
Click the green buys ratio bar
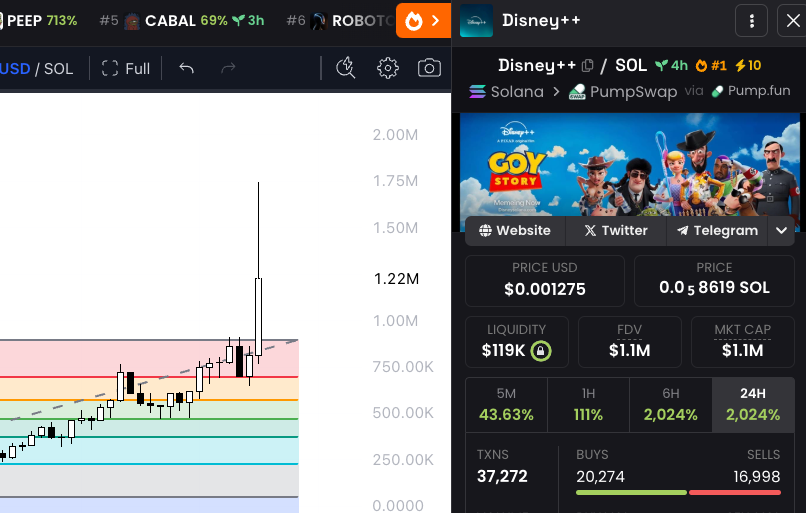pos(631,492)
